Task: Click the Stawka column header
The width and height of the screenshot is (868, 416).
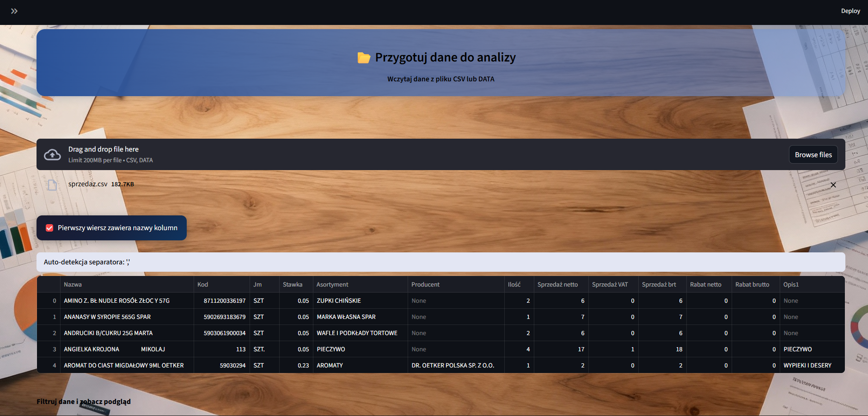Action: 296,284
